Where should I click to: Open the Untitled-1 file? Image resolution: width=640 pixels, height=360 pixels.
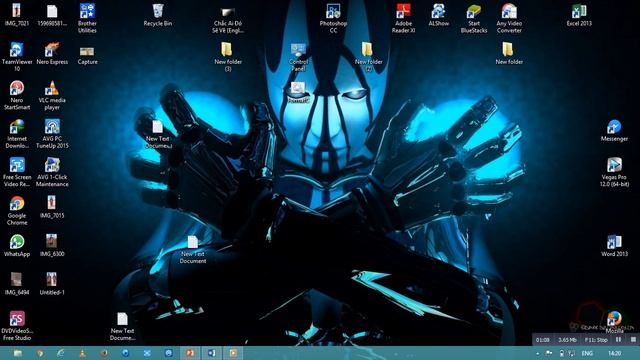tap(52, 283)
